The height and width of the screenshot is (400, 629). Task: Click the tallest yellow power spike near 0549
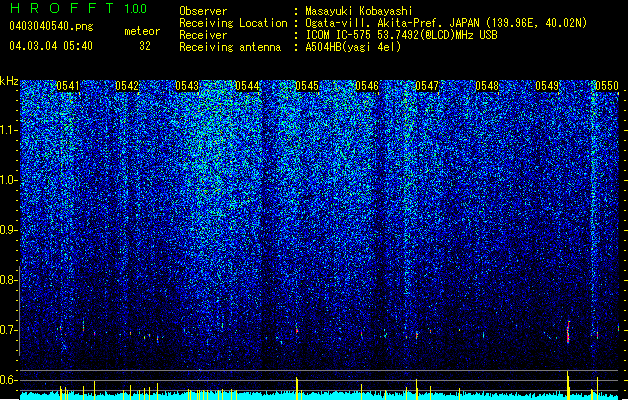[x=568, y=385]
